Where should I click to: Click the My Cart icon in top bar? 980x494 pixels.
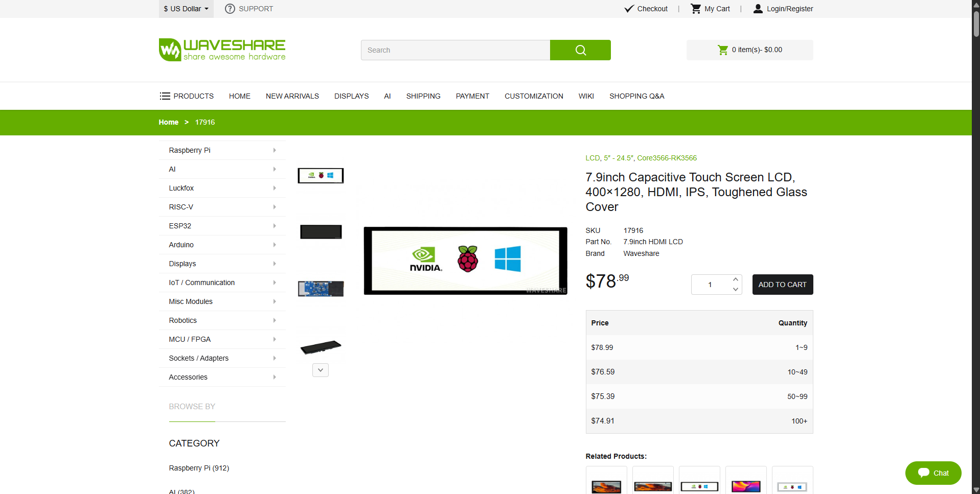coord(696,9)
